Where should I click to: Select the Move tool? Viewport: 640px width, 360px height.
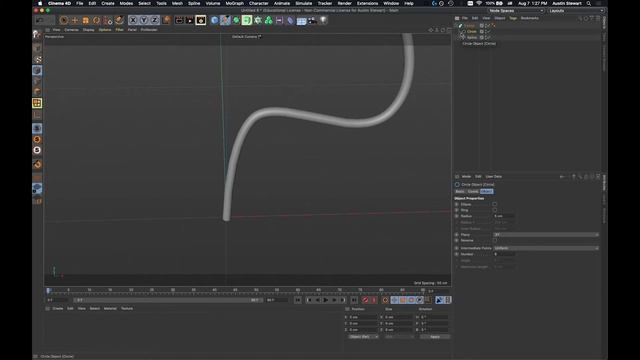coord(74,20)
